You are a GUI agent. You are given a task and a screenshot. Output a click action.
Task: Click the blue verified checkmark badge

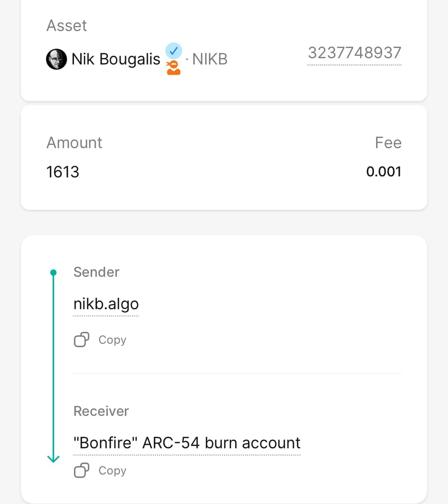tap(174, 51)
